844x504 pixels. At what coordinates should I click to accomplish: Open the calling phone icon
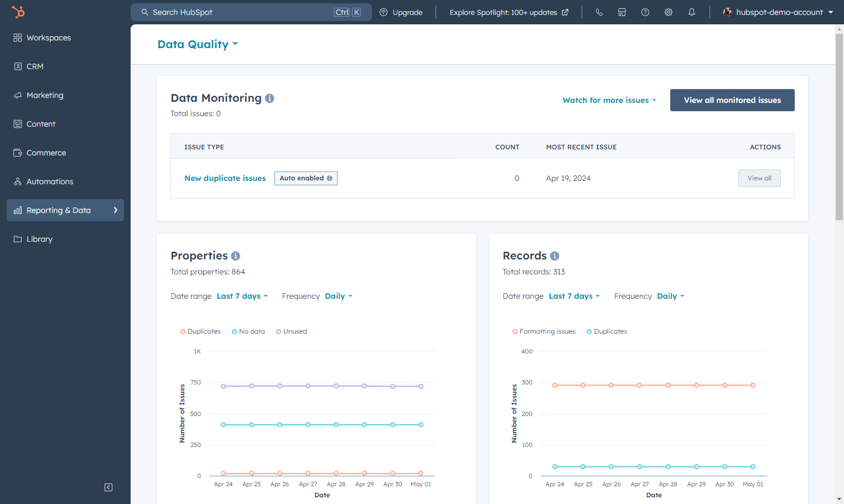(x=599, y=12)
